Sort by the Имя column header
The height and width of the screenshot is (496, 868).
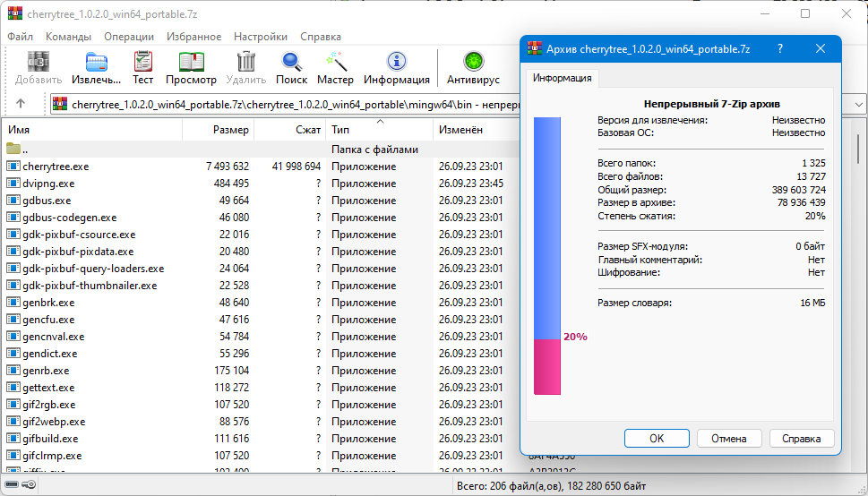tap(92, 130)
